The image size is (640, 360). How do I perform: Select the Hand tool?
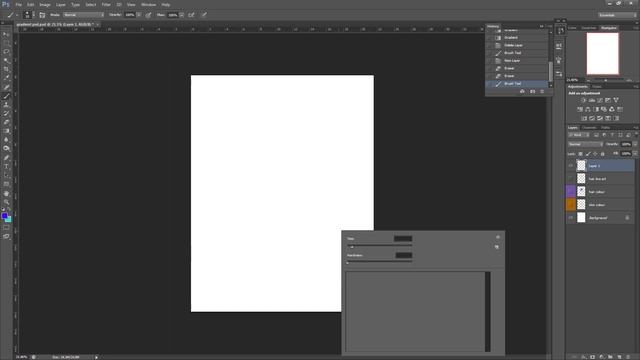pyautogui.click(x=6, y=193)
